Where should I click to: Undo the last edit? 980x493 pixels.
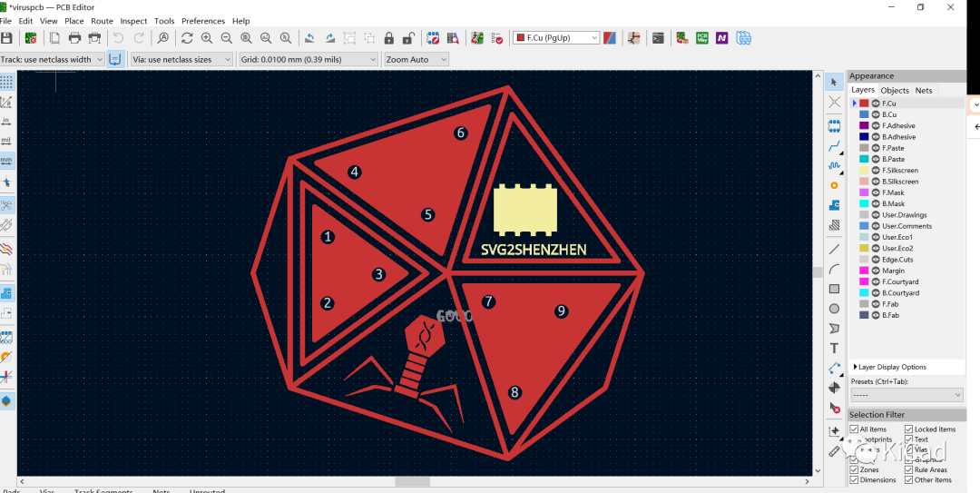[119, 38]
